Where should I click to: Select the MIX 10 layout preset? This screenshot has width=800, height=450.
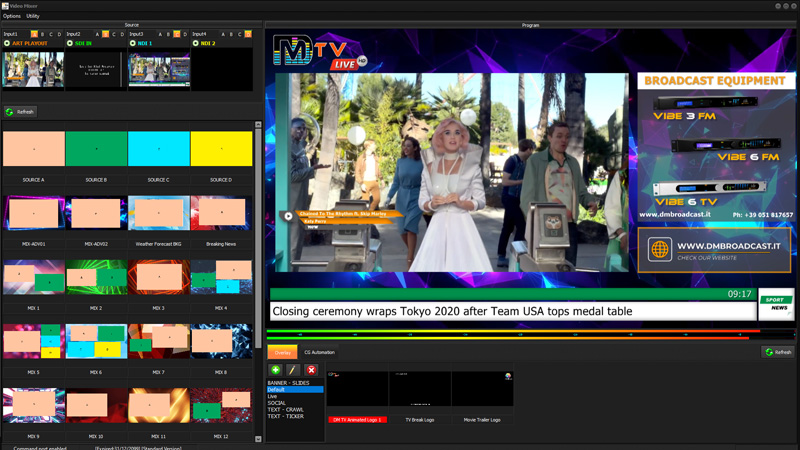[x=96, y=405]
